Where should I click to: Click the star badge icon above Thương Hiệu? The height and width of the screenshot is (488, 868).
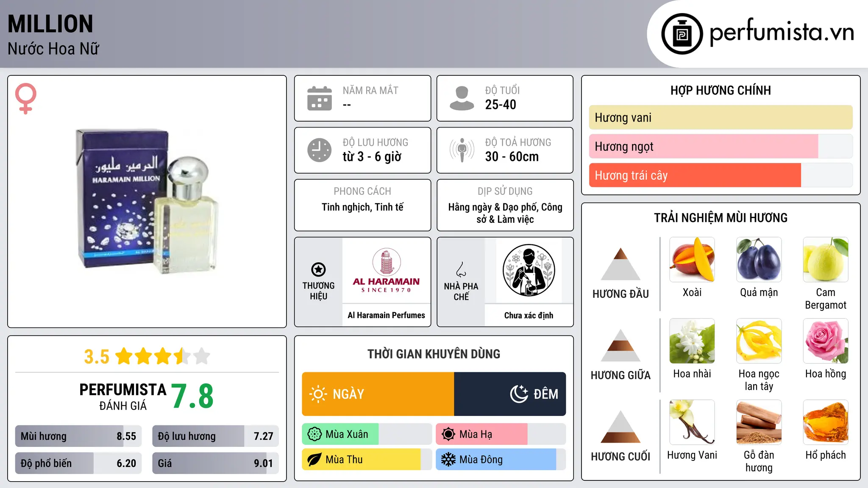click(318, 269)
